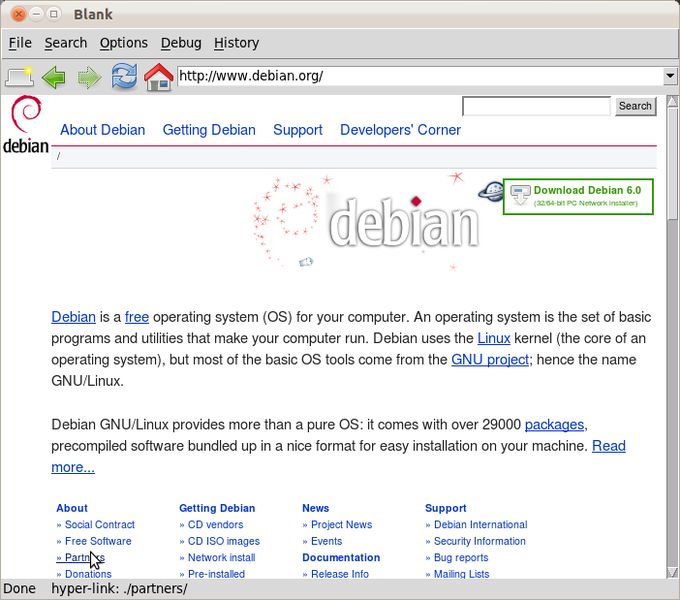Click the scrollbar up arrow
Image resolution: width=680 pixels, height=600 pixels.
pyautogui.click(x=672, y=101)
